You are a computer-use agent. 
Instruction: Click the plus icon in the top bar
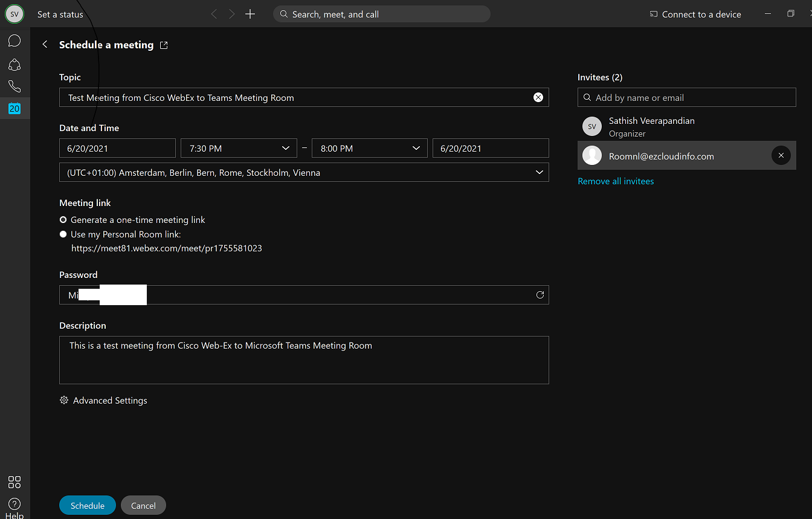click(250, 14)
